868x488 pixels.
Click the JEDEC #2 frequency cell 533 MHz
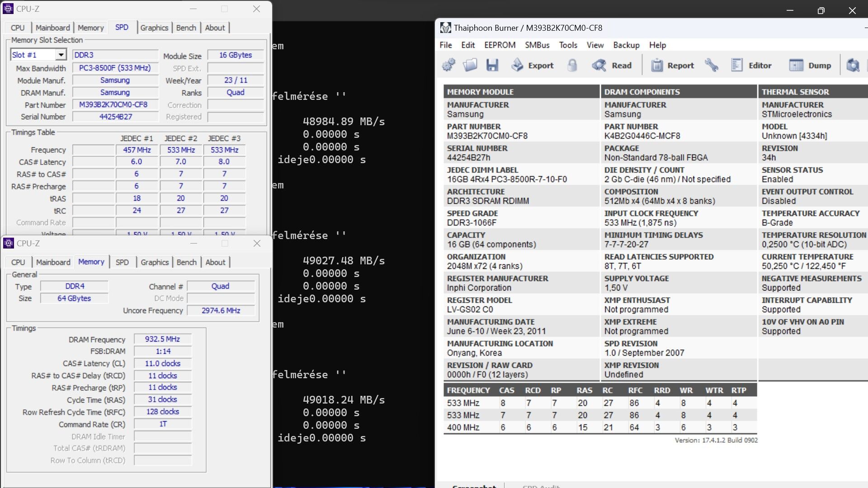181,150
